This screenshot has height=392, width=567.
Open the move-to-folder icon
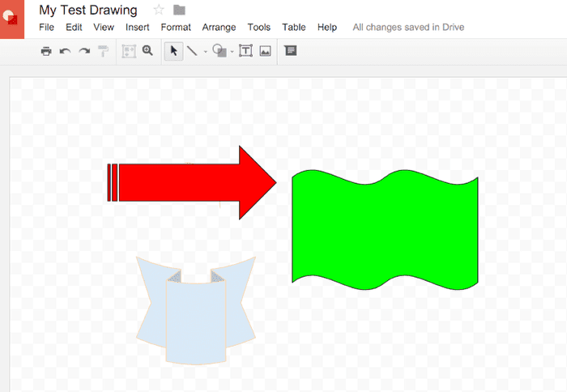click(179, 10)
